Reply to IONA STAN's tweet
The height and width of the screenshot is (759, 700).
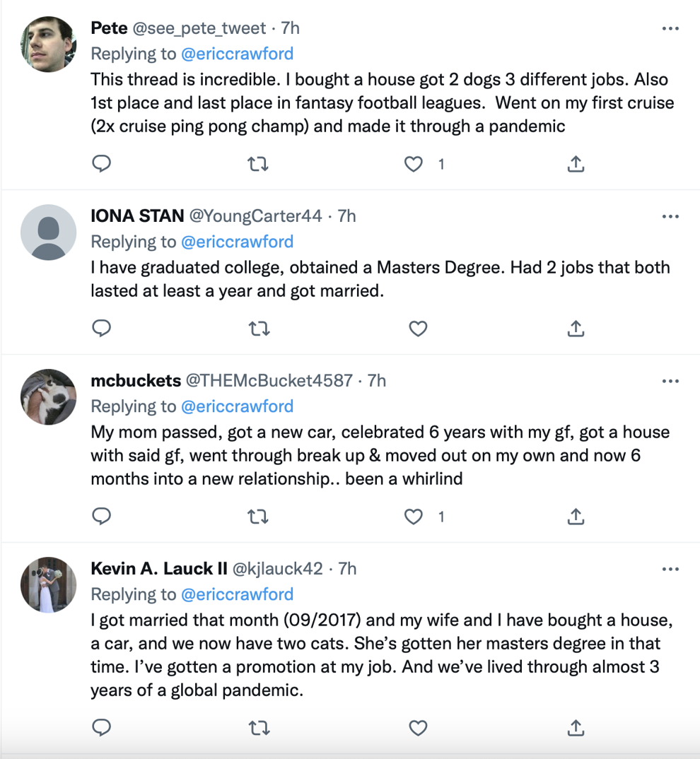(x=102, y=329)
